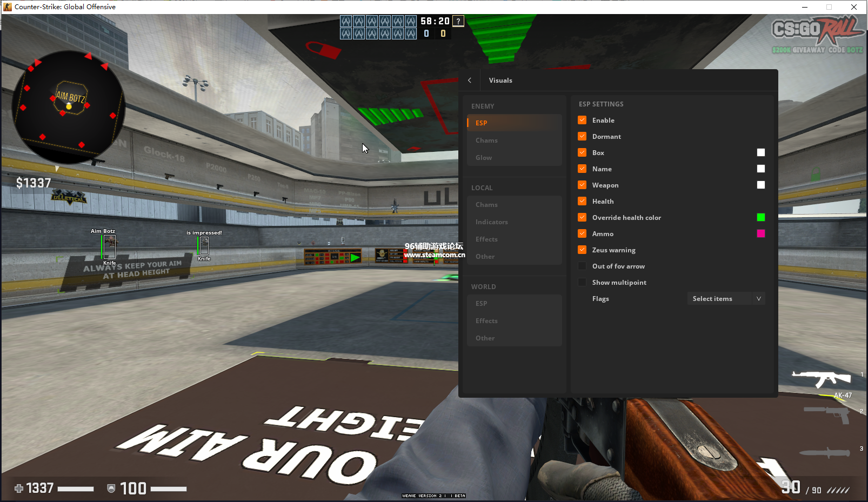Click the CS:GO Roll logo
Image resolution: width=868 pixels, height=502 pixels.
(817, 31)
